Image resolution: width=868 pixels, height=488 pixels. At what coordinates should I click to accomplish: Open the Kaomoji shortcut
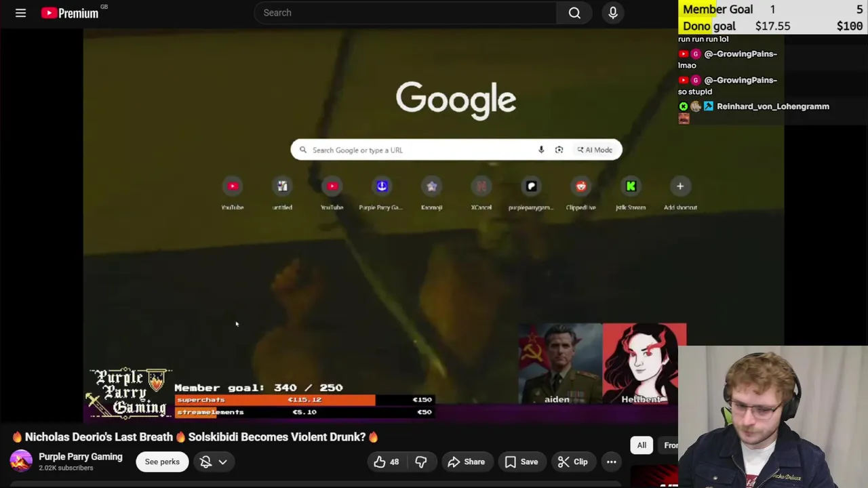point(431,192)
